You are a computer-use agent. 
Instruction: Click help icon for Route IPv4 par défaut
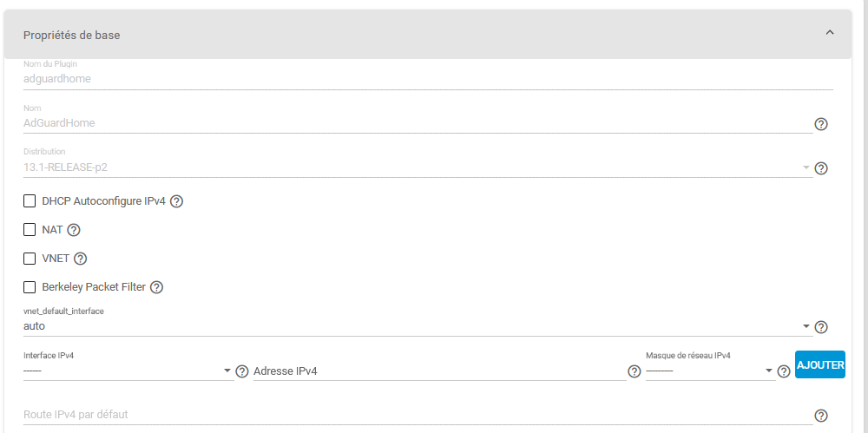coord(820,416)
